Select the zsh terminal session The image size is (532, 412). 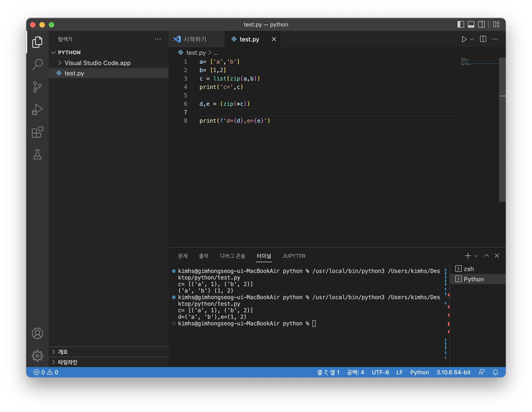tap(468, 269)
